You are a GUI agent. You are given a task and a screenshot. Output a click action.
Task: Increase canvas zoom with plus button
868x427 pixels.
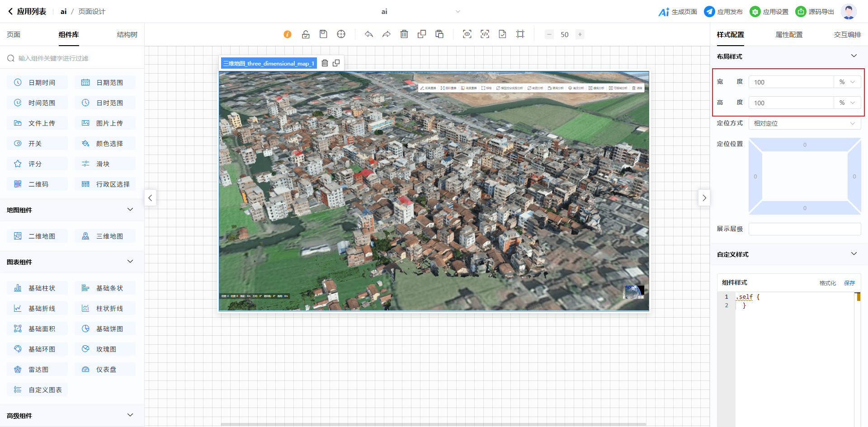point(580,34)
